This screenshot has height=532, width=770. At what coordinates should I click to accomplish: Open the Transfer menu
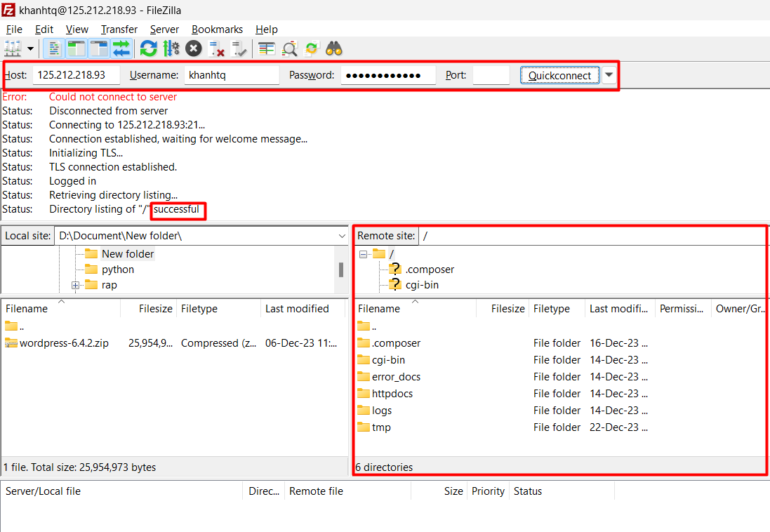pos(119,29)
